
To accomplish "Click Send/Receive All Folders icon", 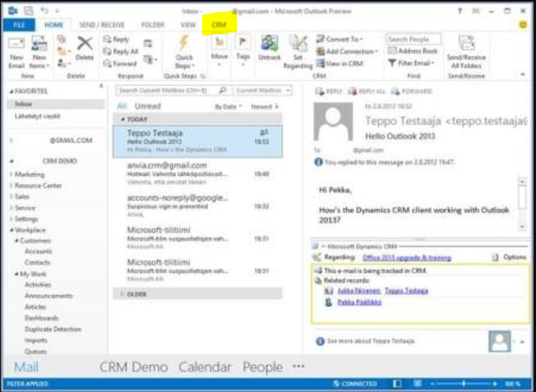I will point(466,44).
